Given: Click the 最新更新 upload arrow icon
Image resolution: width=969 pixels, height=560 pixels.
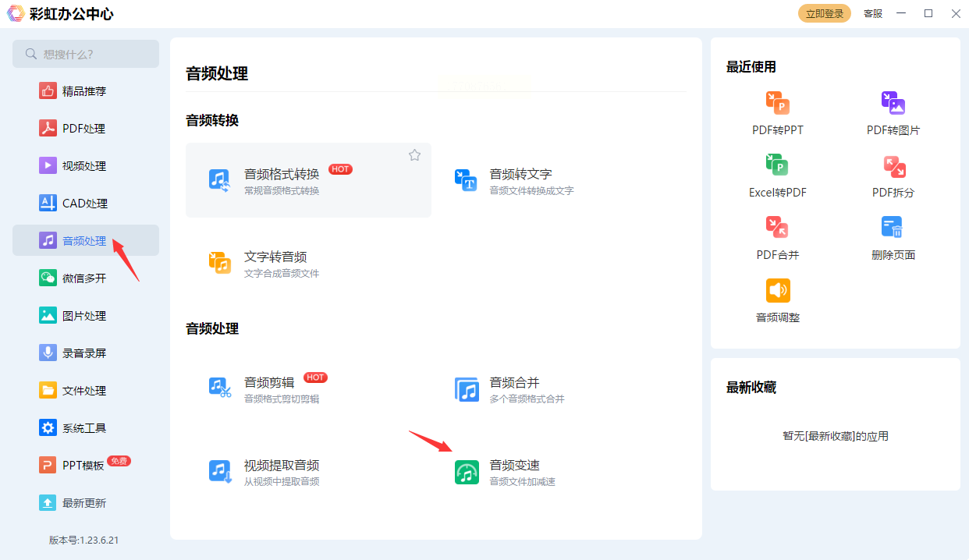Looking at the screenshot, I should [x=48, y=503].
